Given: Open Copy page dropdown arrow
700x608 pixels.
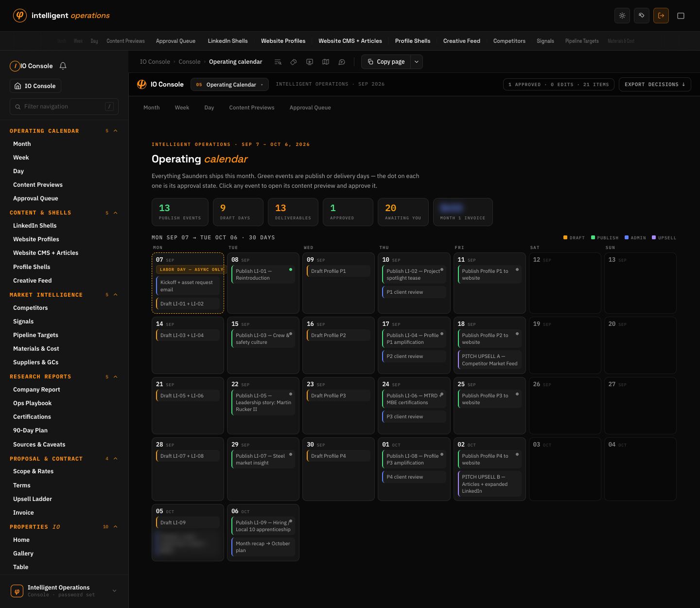Looking at the screenshot, I should pos(417,62).
